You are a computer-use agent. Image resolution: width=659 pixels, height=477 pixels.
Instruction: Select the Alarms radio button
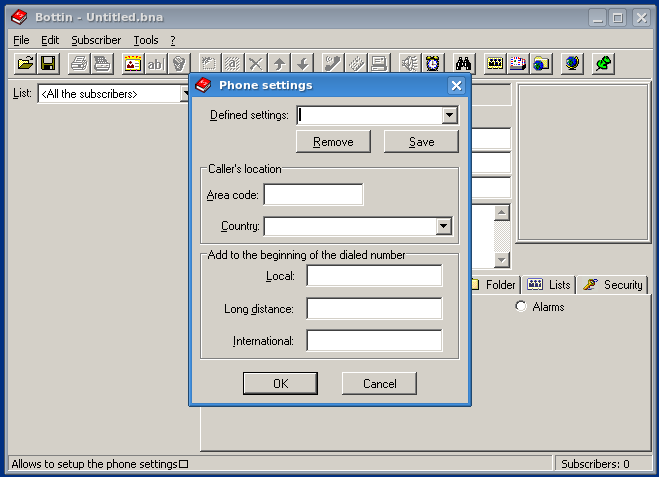[521, 306]
